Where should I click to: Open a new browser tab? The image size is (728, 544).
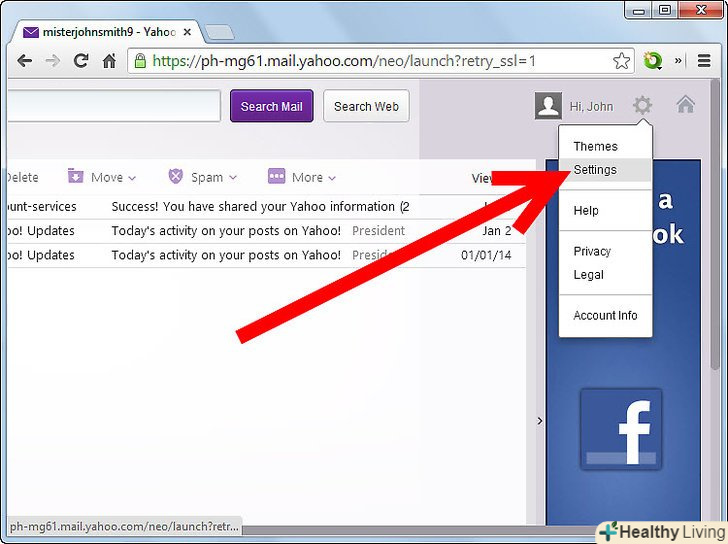coord(219,32)
